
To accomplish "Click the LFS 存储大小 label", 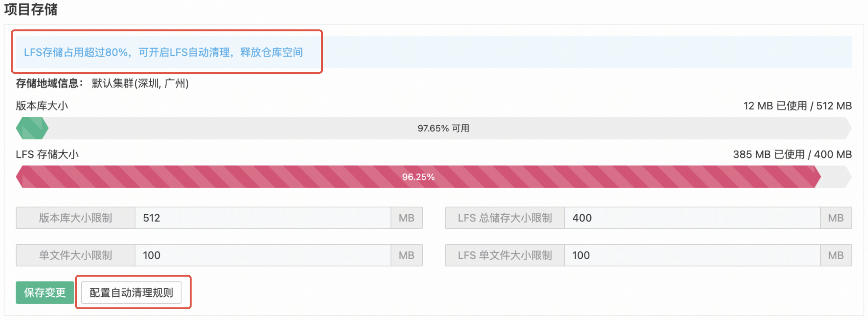I will 47,154.
